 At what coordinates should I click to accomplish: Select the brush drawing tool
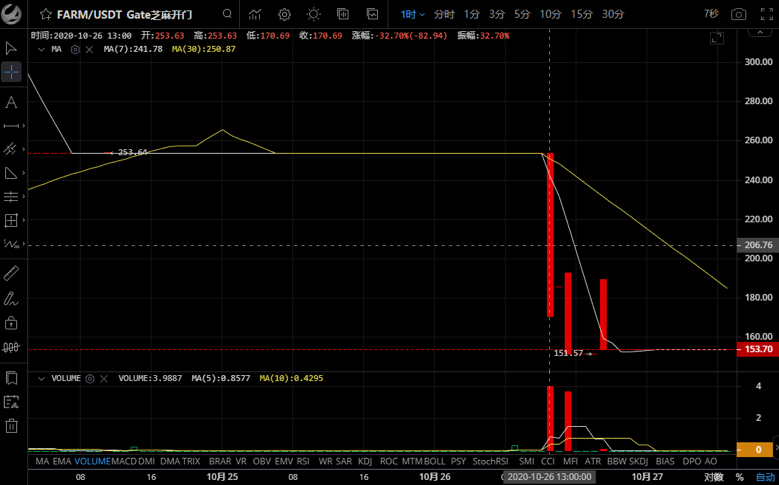pyautogui.click(x=11, y=298)
